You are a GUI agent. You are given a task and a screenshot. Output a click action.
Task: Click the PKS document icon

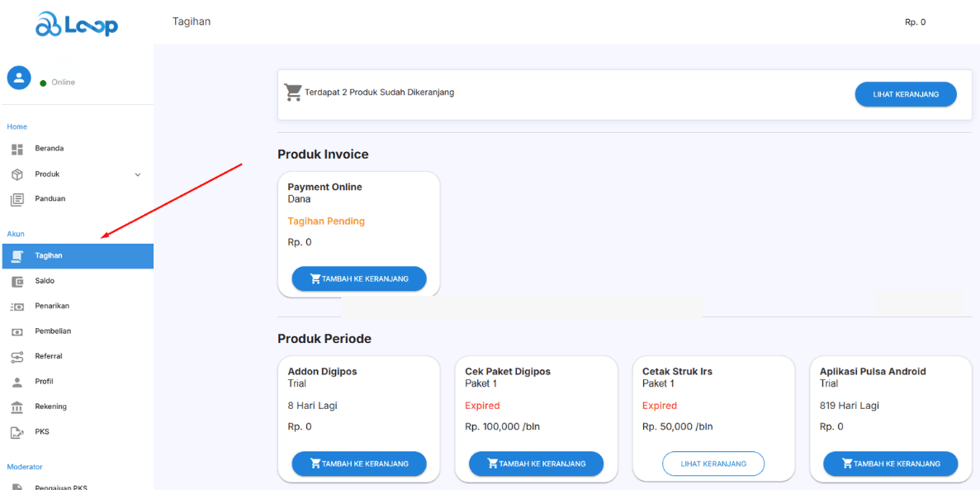[17, 432]
